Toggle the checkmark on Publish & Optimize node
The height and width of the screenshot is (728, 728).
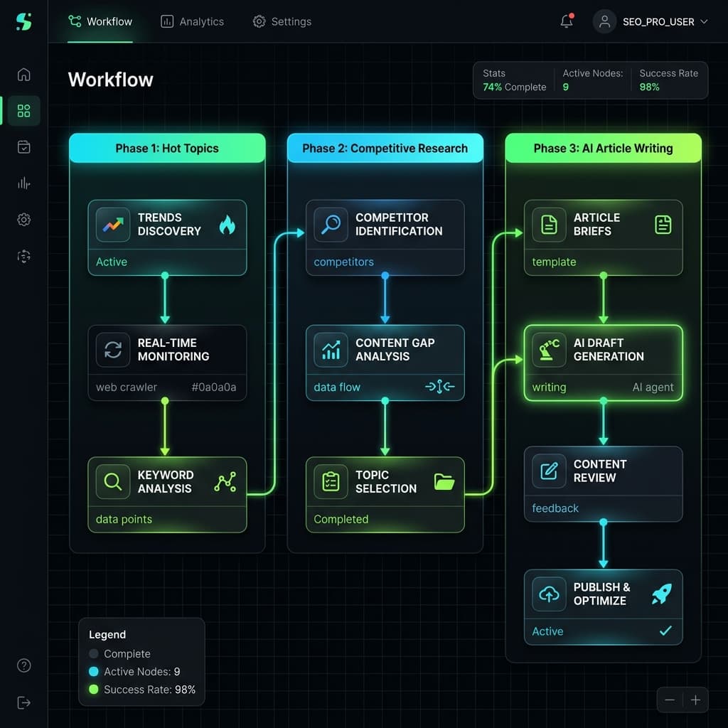pos(665,631)
